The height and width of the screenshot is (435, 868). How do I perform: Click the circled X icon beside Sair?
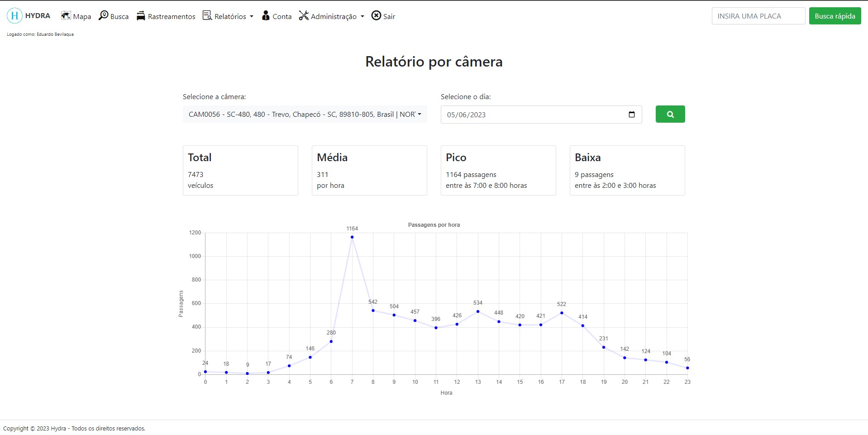click(x=376, y=16)
